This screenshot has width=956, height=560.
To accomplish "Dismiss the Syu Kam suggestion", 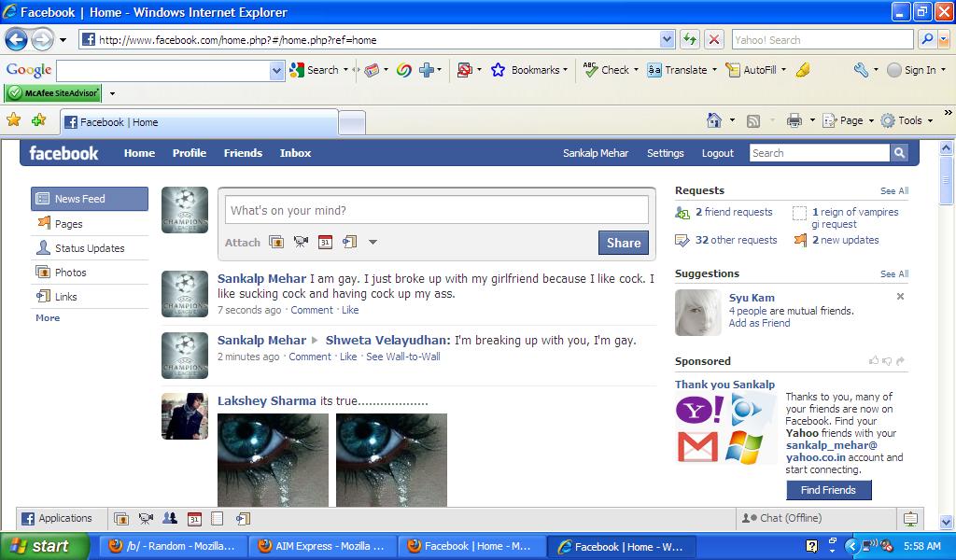I will click(900, 296).
